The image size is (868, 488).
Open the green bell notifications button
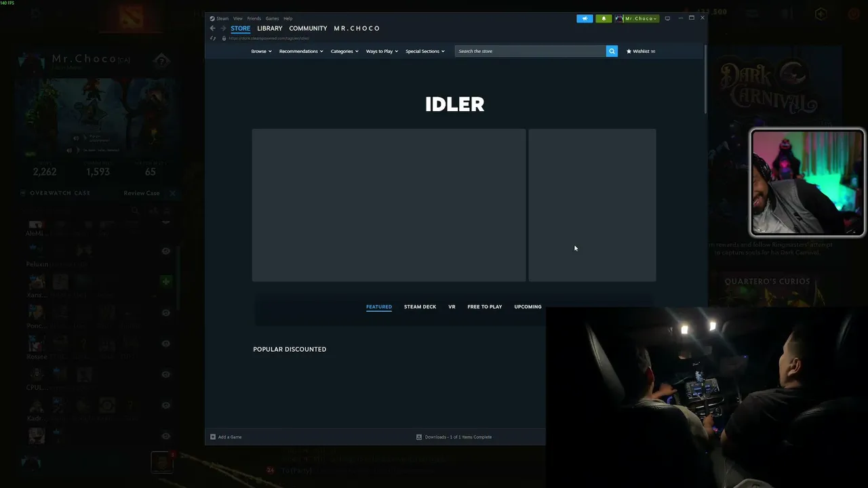(x=604, y=18)
